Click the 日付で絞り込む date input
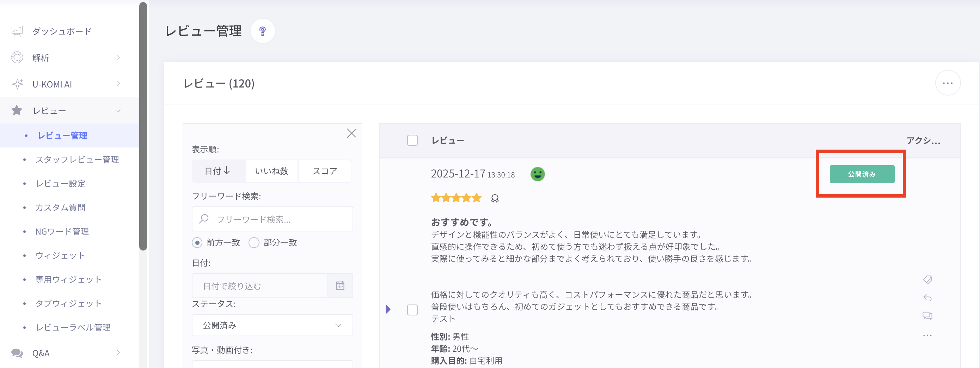 (260, 286)
